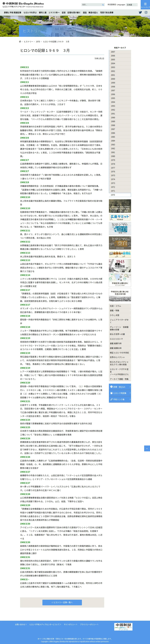This screenshot has width=150, height=644.
Task: Open the 日本語 language dropdown
Action: 132,5
